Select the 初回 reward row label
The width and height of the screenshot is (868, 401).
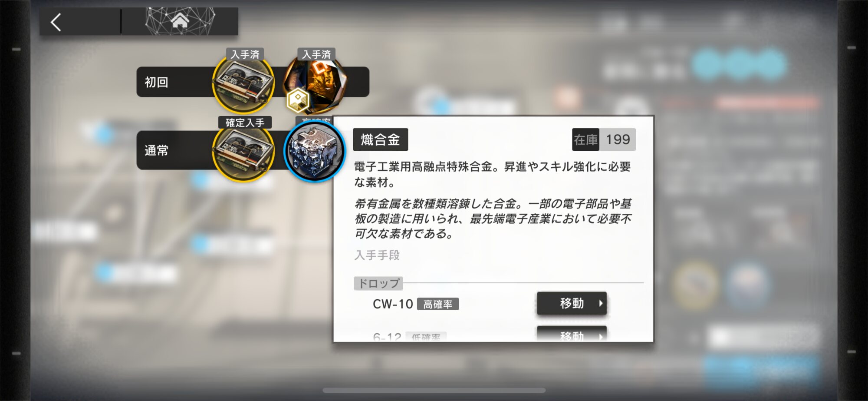[156, 82]
